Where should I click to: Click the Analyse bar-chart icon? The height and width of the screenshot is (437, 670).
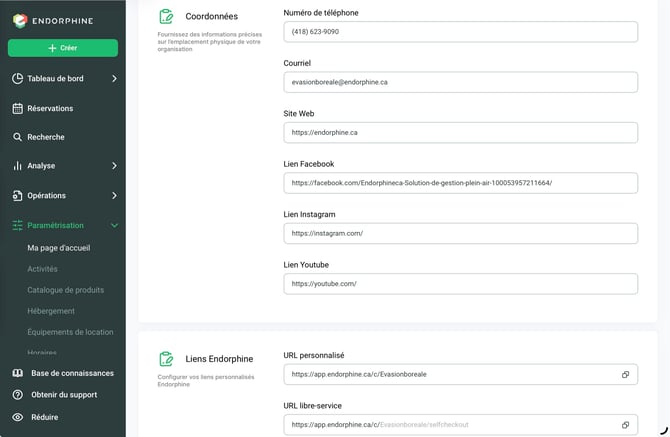click(x=17, y=166)
